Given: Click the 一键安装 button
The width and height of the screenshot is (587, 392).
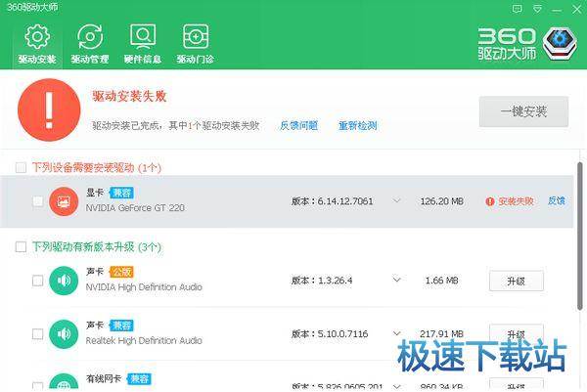Looking at the screenshot, I should pos(523,111).
